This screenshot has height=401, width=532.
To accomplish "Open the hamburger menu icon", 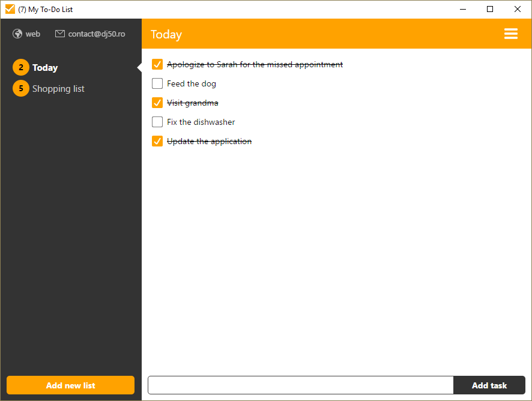I will point(510,34).
